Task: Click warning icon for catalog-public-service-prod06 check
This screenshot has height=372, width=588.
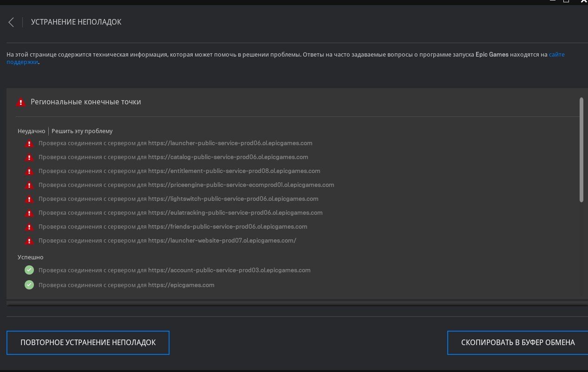Action: pos(29,158)
